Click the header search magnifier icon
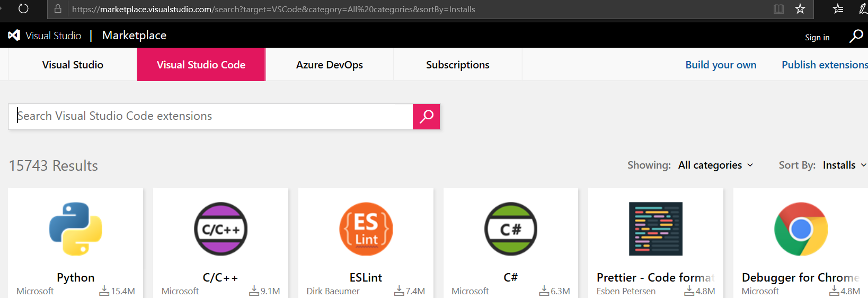The height and width of the screenshot is (298, 868). click(x=856, y=36)
